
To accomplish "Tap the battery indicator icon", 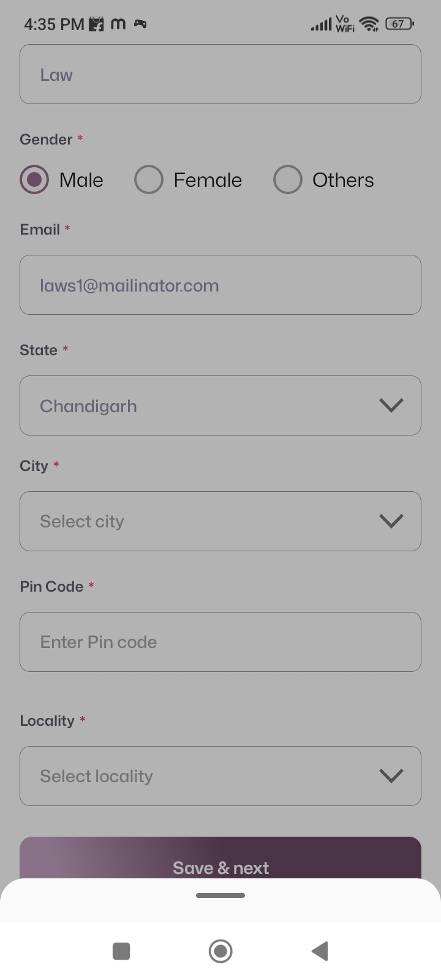I will [399, 24].
